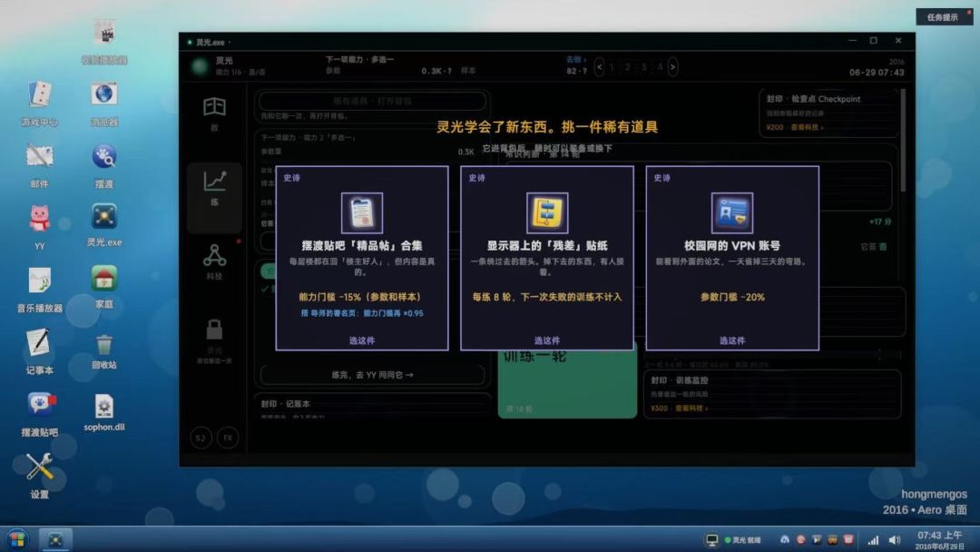
Task: Click the Windows start orb in the taskbar
Action: (17, 539)
